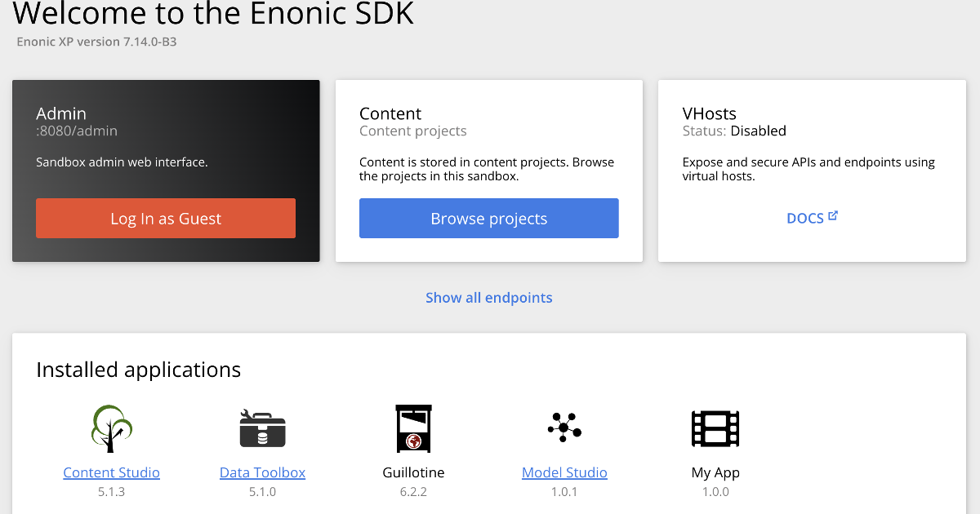Image resolution: width=980 pixels, height=514 pixels.
Task: Click the Content Studio tree icon
Action: [111, 428]
